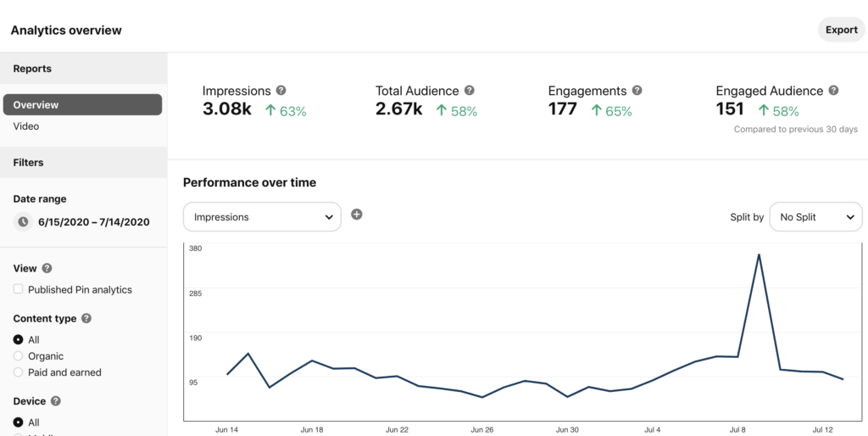Viewport: 868px width, 436px height.
Task: Open help icon beside Content type
Action: click(x=86, y=319)
